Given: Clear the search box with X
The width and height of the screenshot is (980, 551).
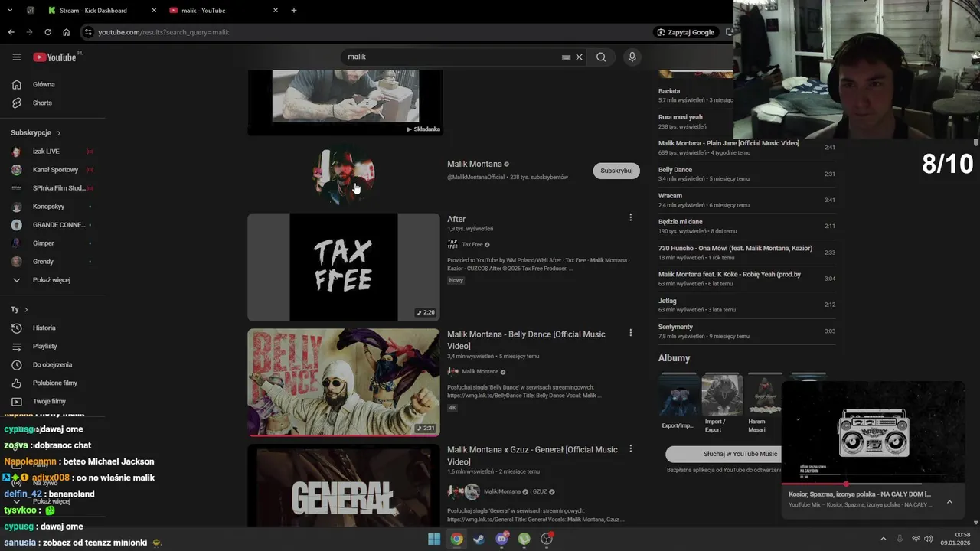Looking at the screenshot, I should tap(580, 57).
